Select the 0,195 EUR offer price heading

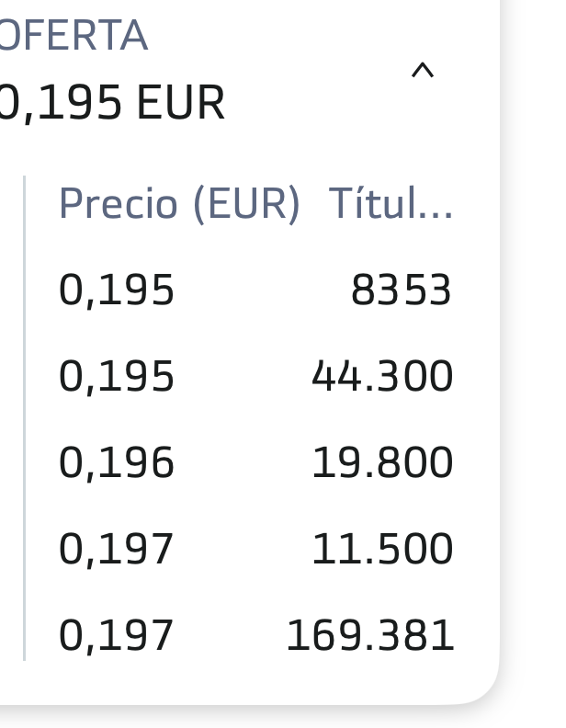111,103
